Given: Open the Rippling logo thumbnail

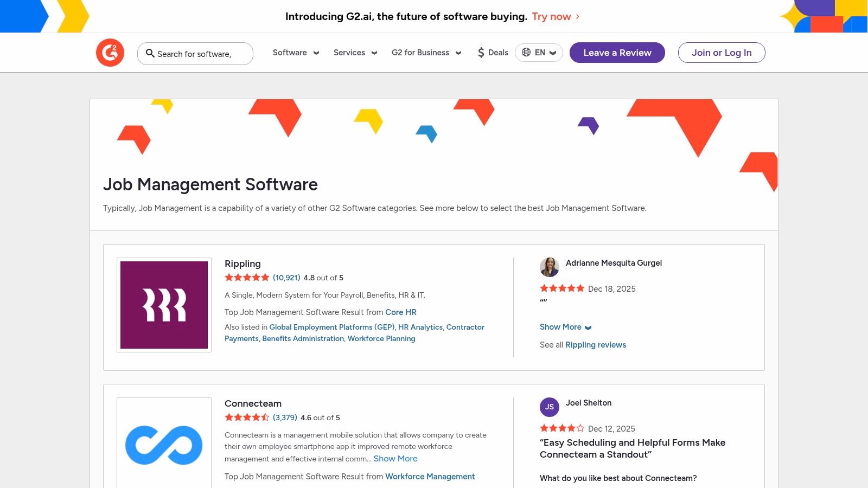Looking at the screenshot, I should [164, 305].
